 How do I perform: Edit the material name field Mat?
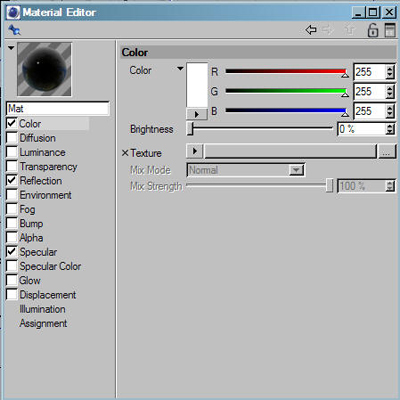click(58, 109)
